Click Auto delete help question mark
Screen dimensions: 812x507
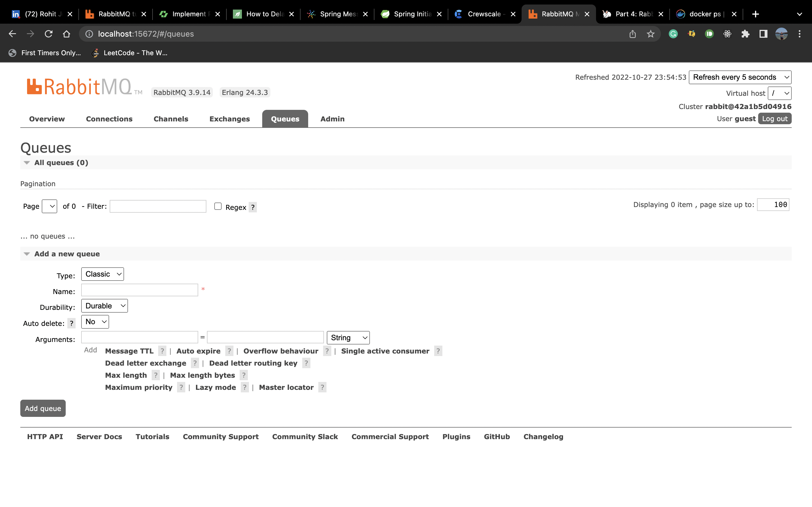(71, 323)
